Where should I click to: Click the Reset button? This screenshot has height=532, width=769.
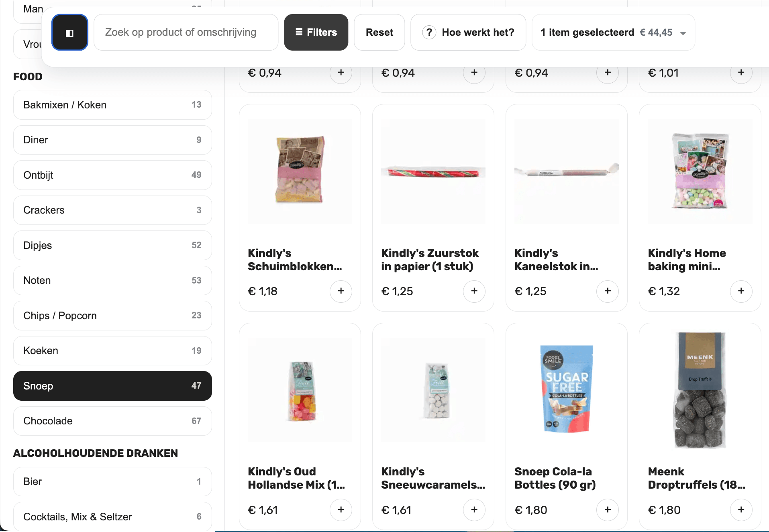click(379, 33)
